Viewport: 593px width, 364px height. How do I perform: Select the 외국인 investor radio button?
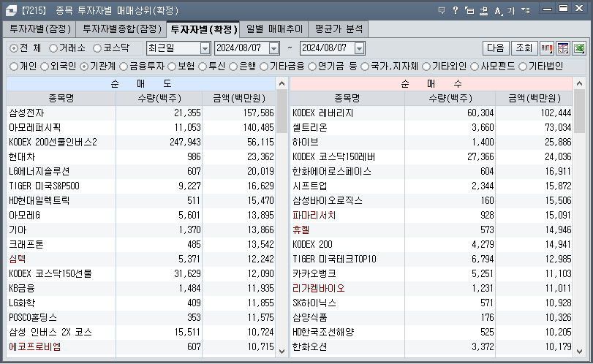45,67
